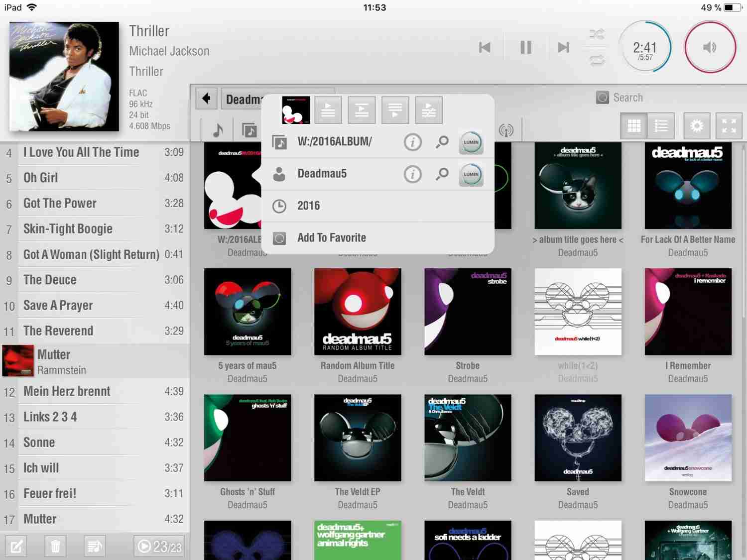This screenshot has height=560, width=747.
Task: Play Mein Herz brennt
Action: click(95, 391)
